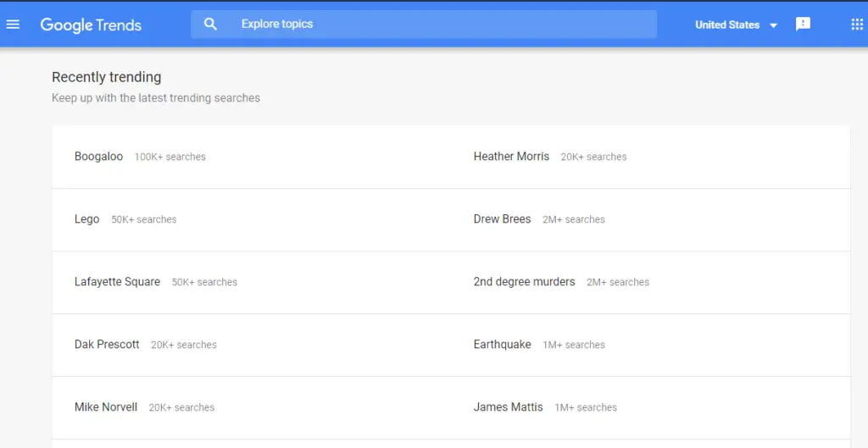Open the Drew Brees trending search
The height and width of the screenshot is (448, 868).
point(502,219)
